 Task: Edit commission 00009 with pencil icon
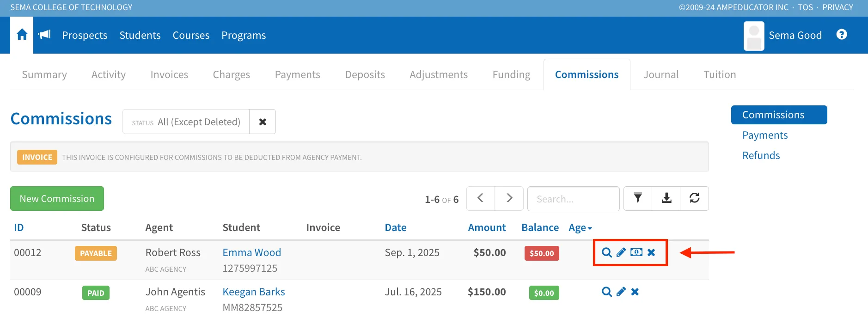point(621,292)
